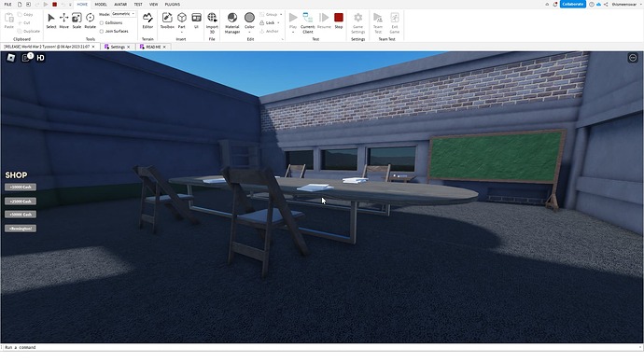Switch the Current Client view
Viewport: 644px width, 362px height.
point(308,23)
